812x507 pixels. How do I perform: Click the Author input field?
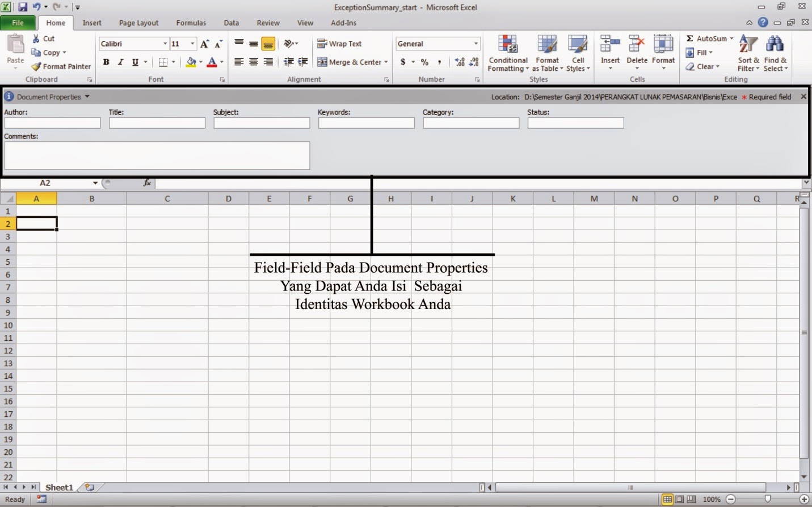52,122
